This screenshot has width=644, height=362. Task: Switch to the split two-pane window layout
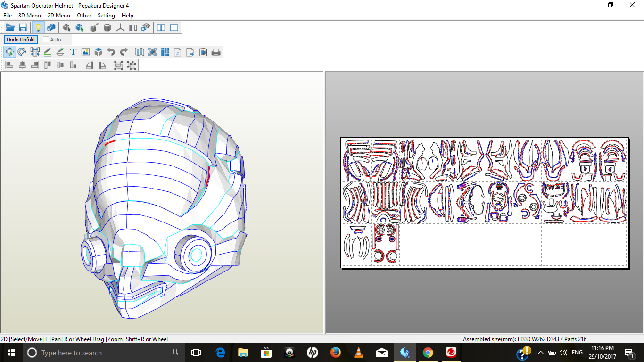pos(161,28)
